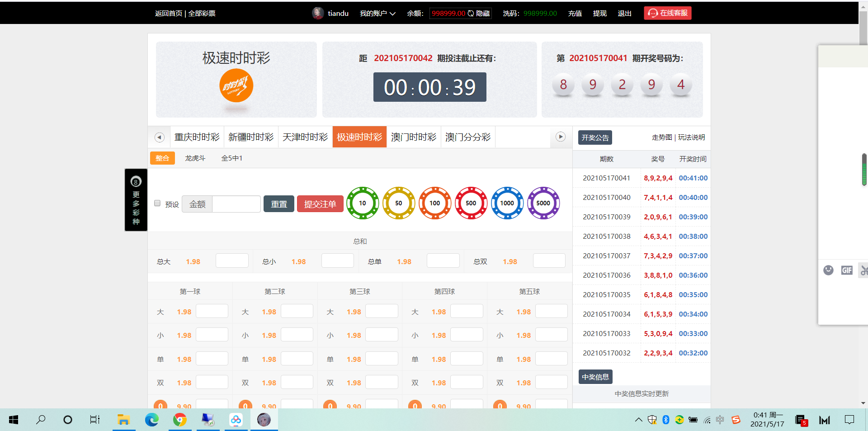Select the blue 1000 chip
Image resolution: width=868 pixels, height=431 pixels.
[x=507, y=203]
